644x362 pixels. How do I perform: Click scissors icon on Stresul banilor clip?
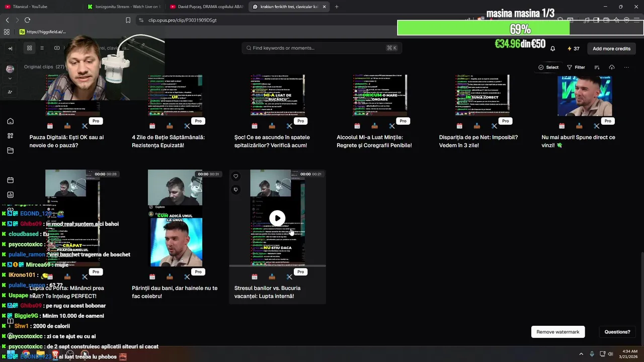tap(289, 277)
